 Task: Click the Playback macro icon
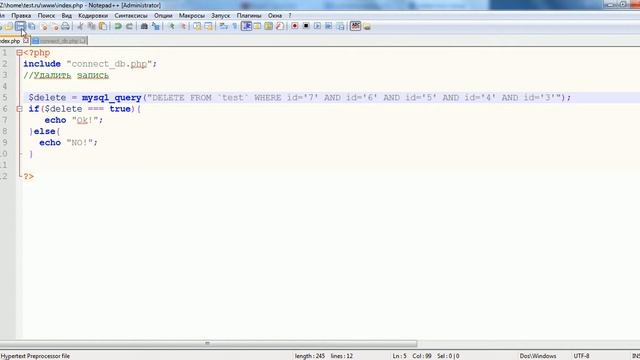point(317,27)
